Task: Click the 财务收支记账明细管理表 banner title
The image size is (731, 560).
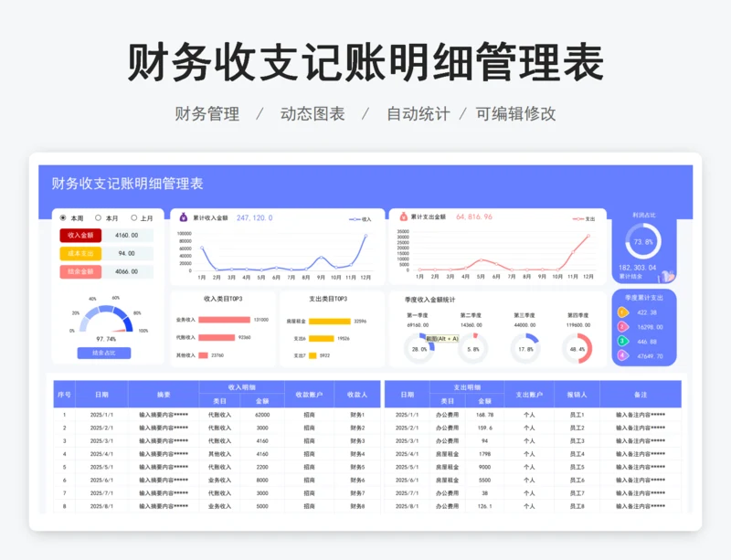Action: [127, 184]
